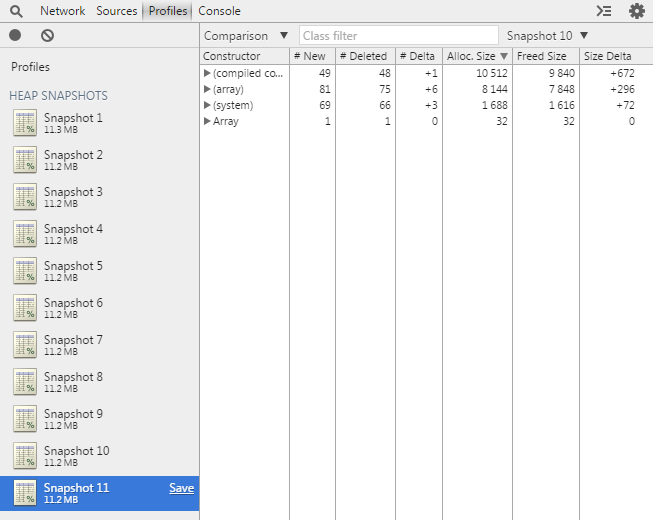This screenshot has height=520, width=653.
Task: Clear all profiles with the ban icon
Action: pyautogui.click(x=47, y=35)
